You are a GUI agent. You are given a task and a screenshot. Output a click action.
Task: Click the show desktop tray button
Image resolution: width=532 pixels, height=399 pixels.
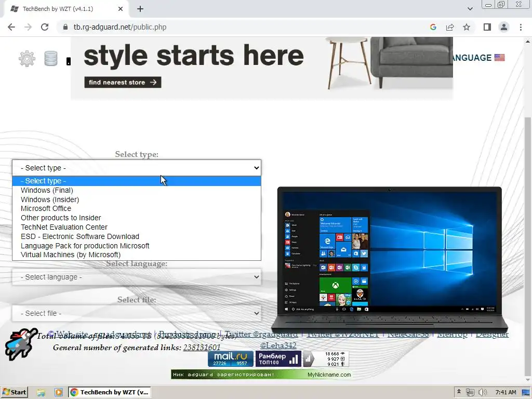[x=526, y=393]
